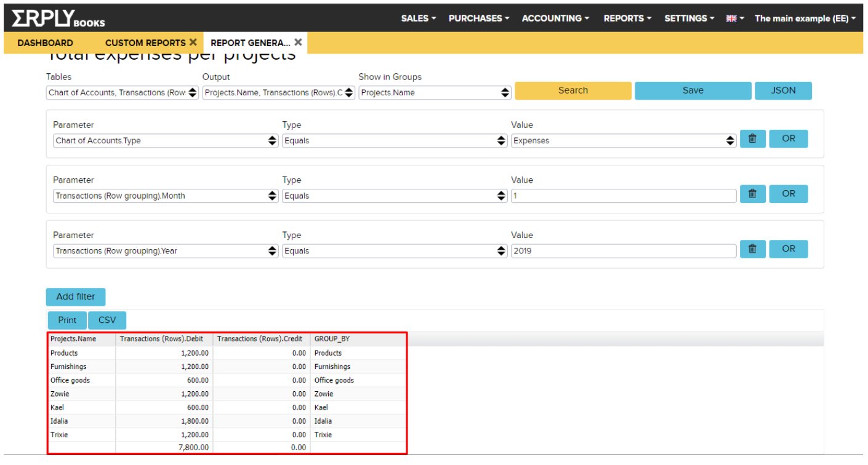Click the ERPLY Books logo
Image resolution: width=868 pixels, height=465 pixels.
click(x=58, y=18)
